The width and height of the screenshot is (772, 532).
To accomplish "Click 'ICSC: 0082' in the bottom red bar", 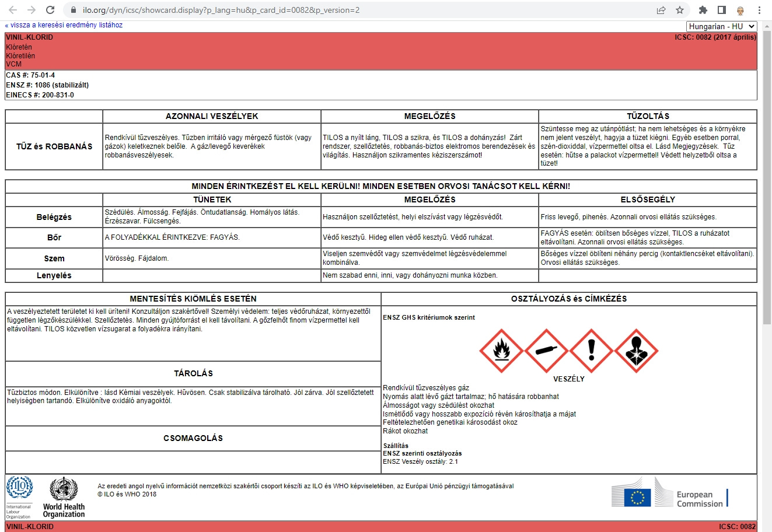I will click(738, 526).
